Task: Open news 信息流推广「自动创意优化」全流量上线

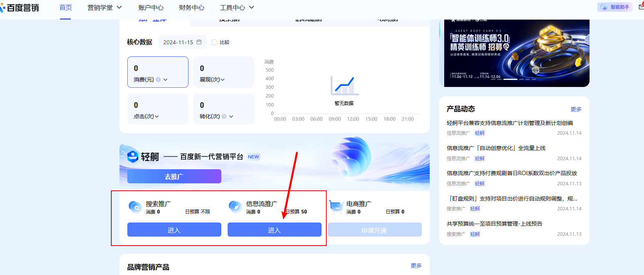Action: [x=496, y=148]
